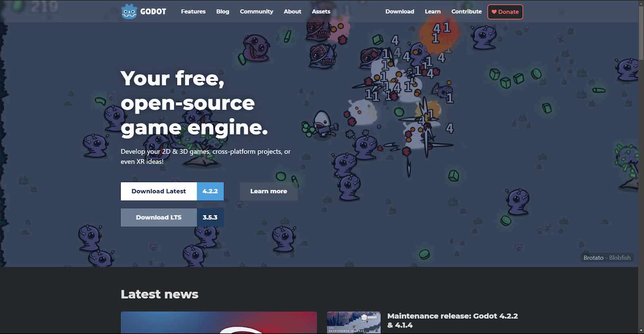Open the Features menu item
This screenshot has width=644, height=334.
193,12
